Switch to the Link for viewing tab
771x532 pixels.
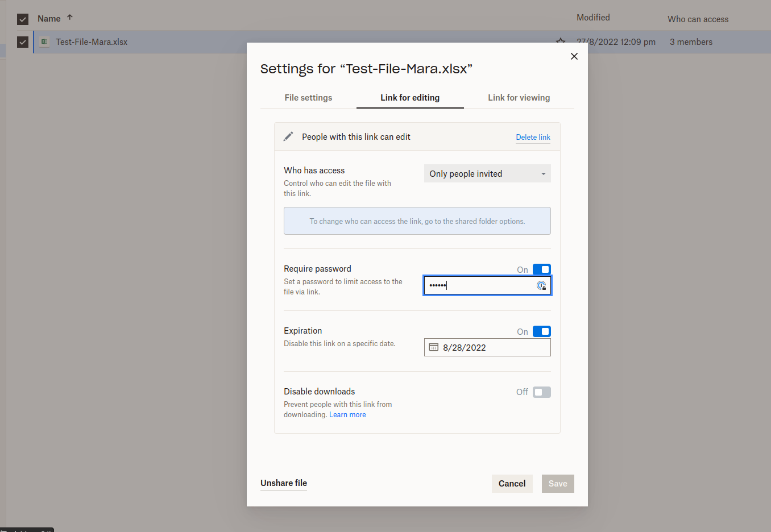(519, 98)
